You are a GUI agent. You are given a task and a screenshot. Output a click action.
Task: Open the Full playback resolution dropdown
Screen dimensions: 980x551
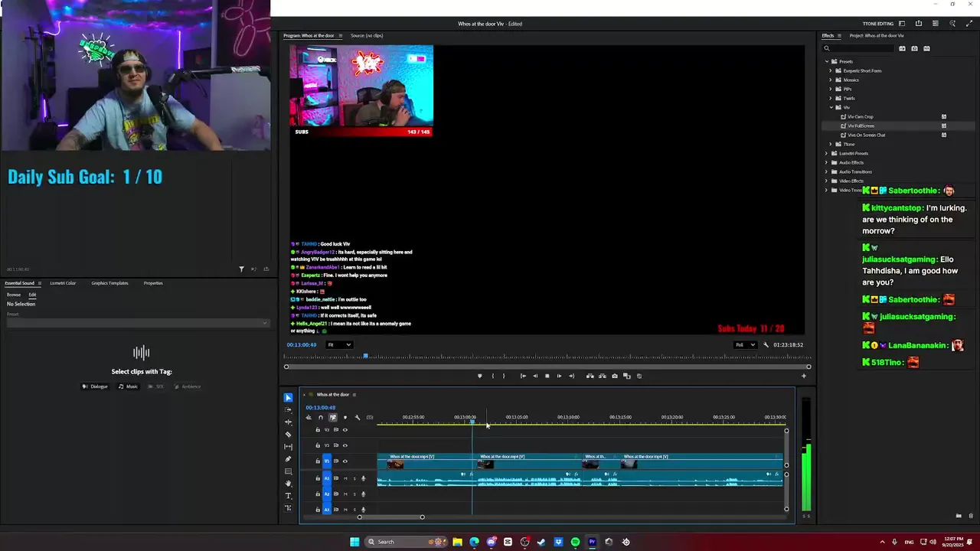(x=746, y=344)
